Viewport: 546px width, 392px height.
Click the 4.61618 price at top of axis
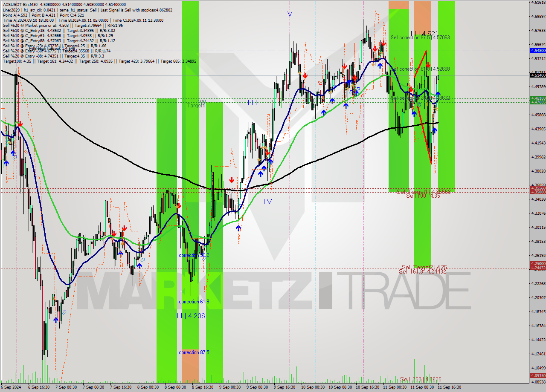click(538, 3)
